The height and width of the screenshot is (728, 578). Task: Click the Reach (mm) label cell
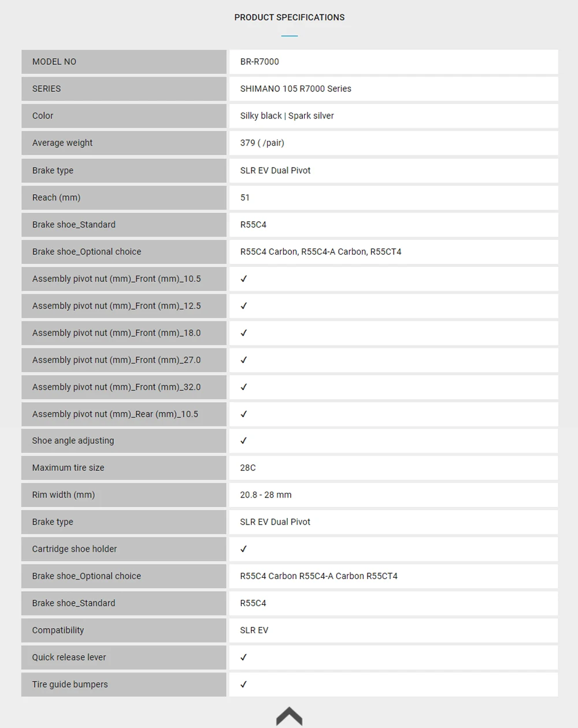click(124, 198)
